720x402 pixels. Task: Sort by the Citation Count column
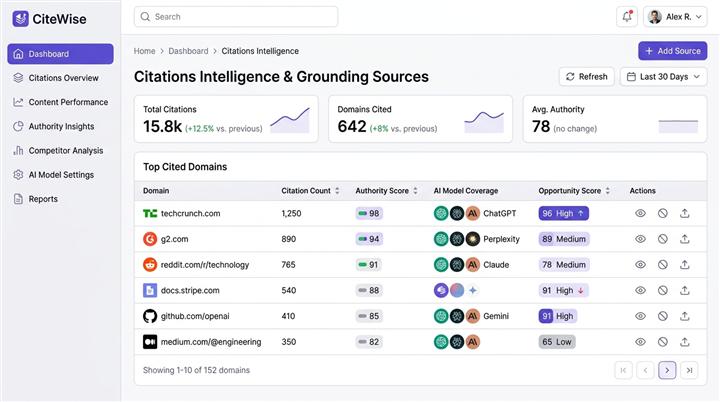[337, 191]
